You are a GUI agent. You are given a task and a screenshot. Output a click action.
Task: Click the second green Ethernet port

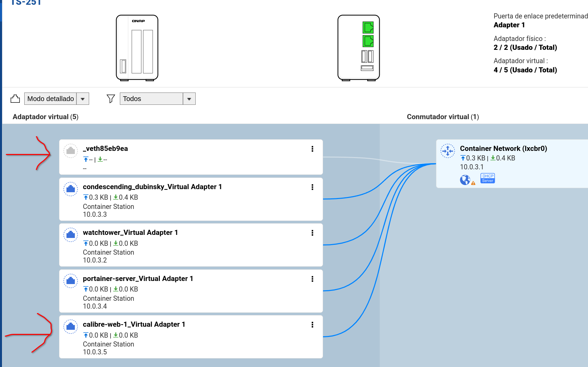[x=368, y=41]
